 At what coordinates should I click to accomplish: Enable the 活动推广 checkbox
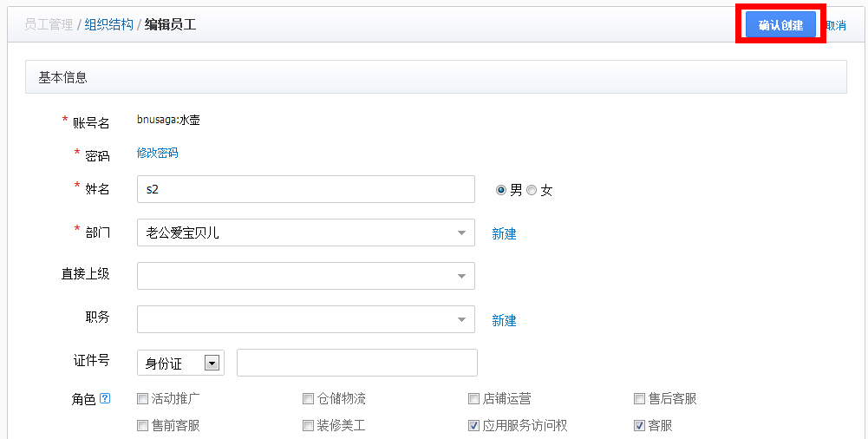click(143, 399)
